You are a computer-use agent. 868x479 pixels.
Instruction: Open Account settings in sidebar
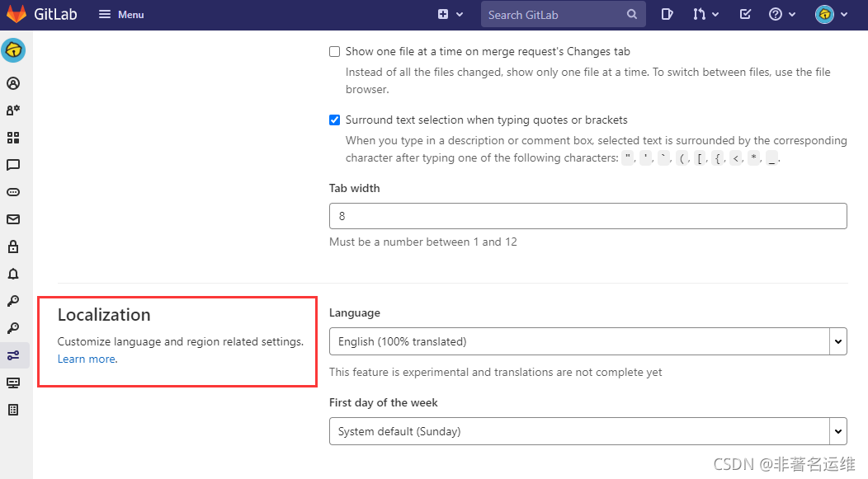pos(13,110)
